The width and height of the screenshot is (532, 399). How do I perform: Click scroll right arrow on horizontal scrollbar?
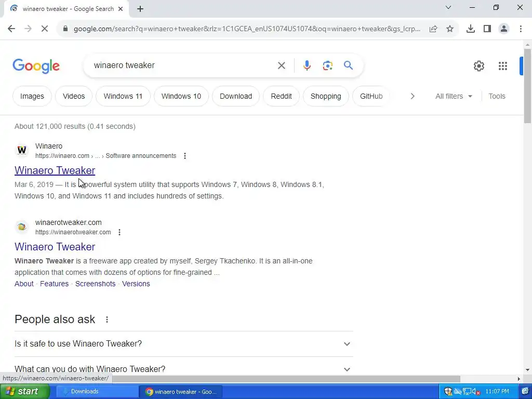[x=519, y=379]
